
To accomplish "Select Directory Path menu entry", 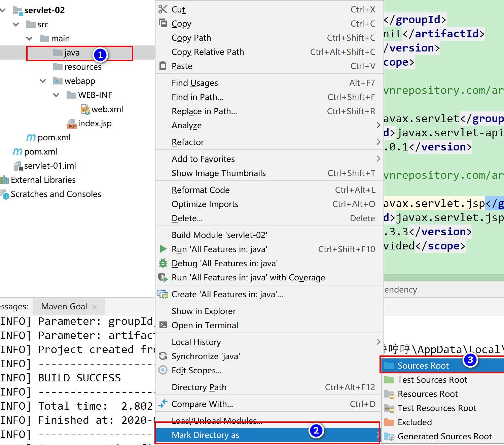I will coord(269,387).
